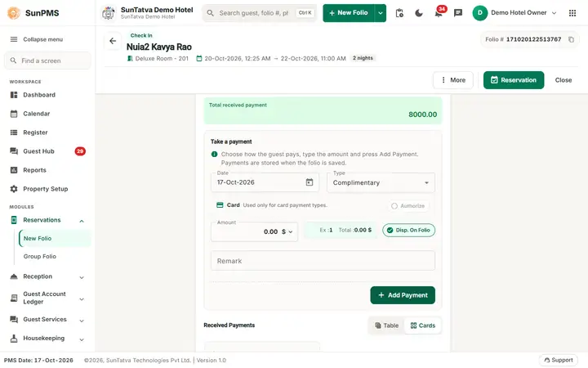Click the Close button

(x=563, y=80)
